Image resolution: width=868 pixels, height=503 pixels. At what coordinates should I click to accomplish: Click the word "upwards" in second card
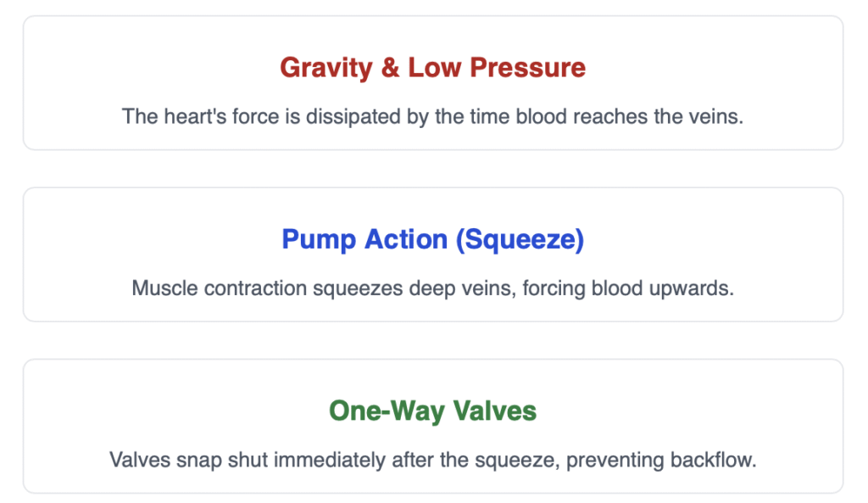click(x=694, y=288)
